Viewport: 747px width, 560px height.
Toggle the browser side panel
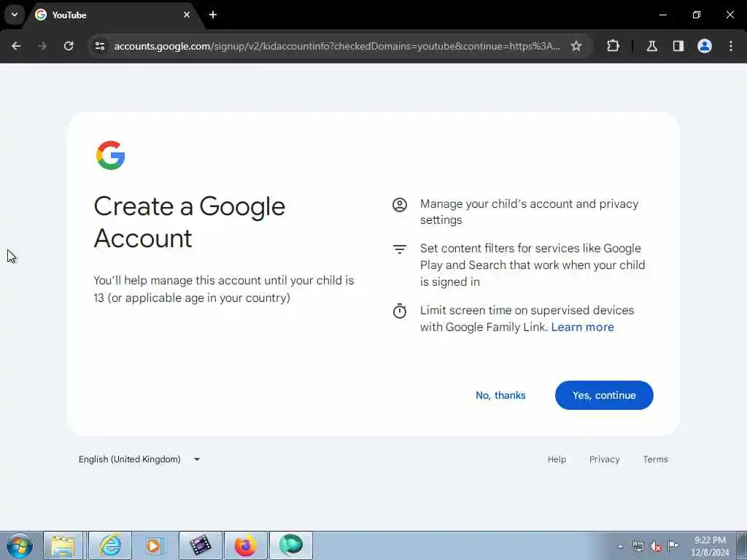point(678,46)
